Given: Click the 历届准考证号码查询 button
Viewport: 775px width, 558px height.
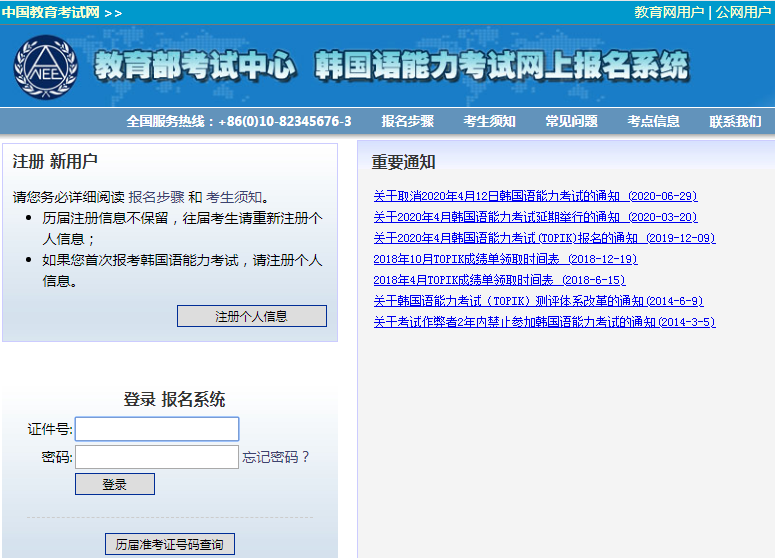Looking at the screenshot, I should pos(170,544).
